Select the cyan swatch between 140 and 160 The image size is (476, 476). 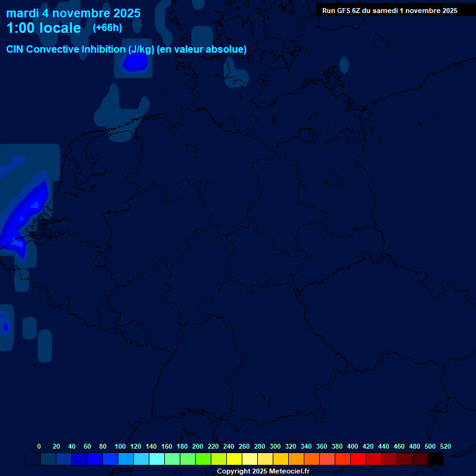[x=157, y=459]
